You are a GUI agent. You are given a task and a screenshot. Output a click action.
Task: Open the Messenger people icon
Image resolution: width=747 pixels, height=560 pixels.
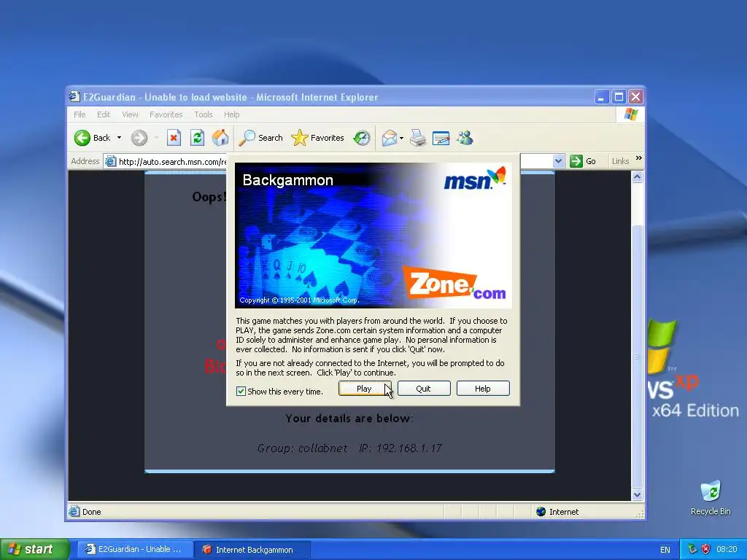click(465, 138)
